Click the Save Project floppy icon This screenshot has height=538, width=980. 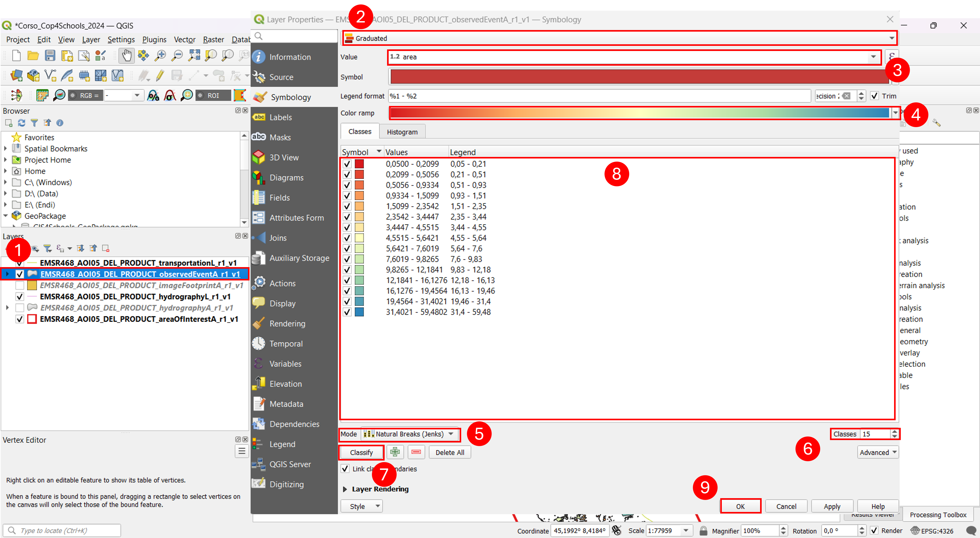click(50, 56)
